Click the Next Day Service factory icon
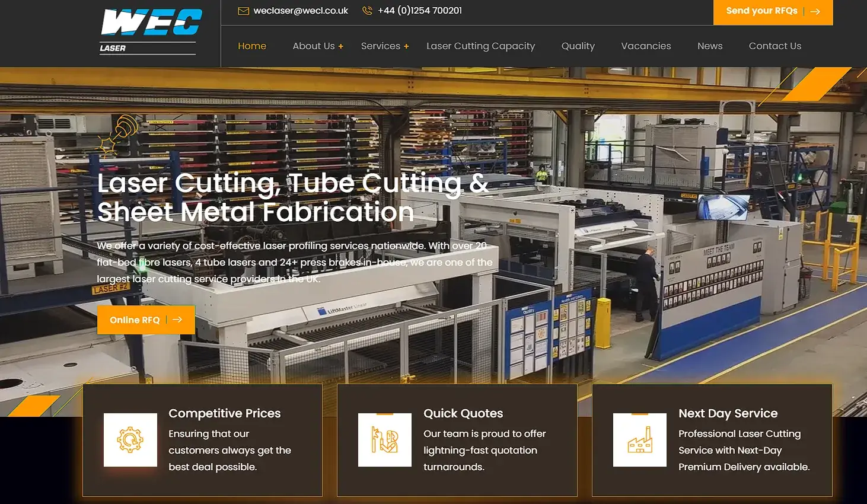 639,440
